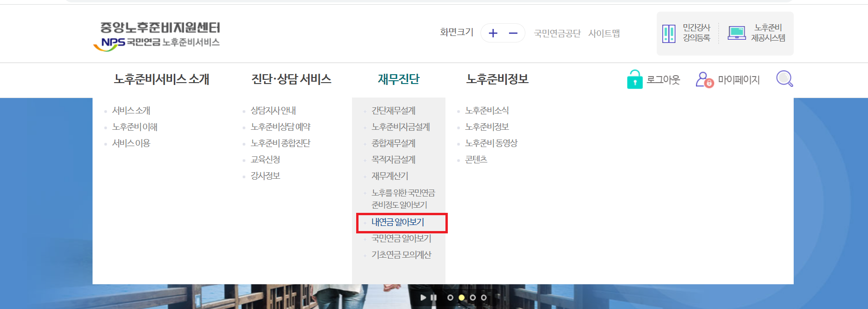Click the 로그아웃 lock icon
This screenshot has width=868, height=309.
(x=635, y=79)
